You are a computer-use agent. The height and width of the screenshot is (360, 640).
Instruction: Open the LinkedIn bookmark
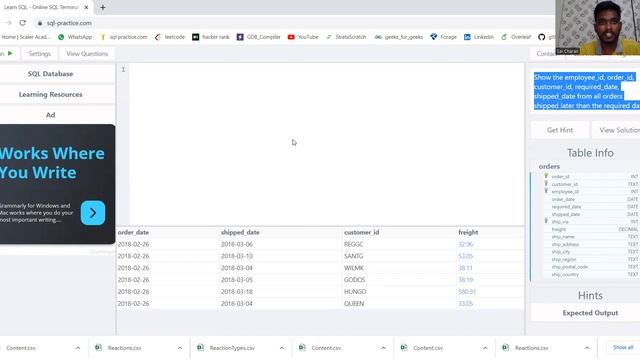tap(479, 37)
